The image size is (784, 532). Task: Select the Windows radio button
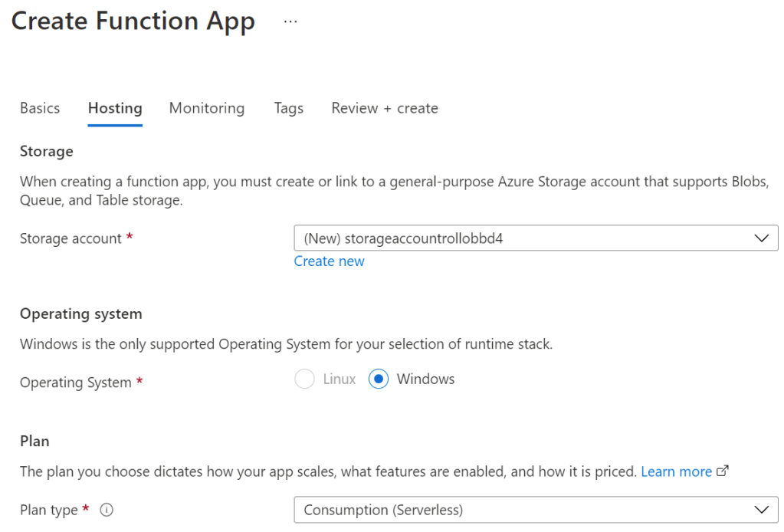(379, 379)
